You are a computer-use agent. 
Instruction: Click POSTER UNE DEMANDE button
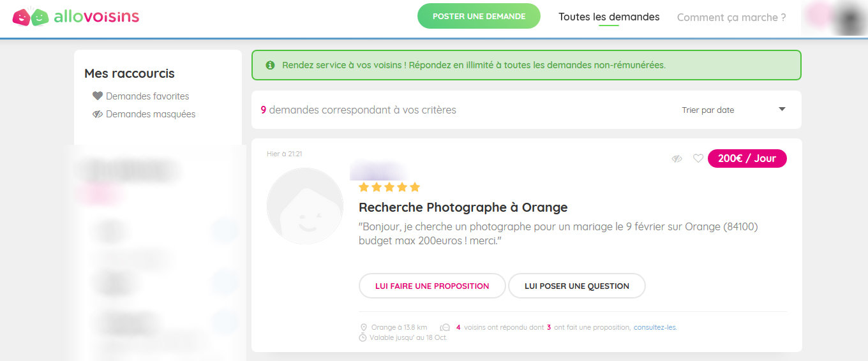coord(479,17)
